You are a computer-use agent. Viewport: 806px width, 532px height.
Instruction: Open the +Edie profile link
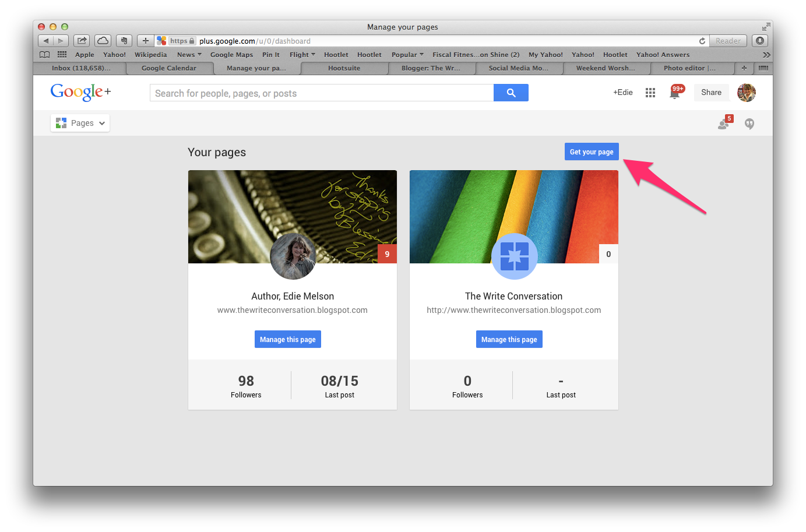pos(623,92)
